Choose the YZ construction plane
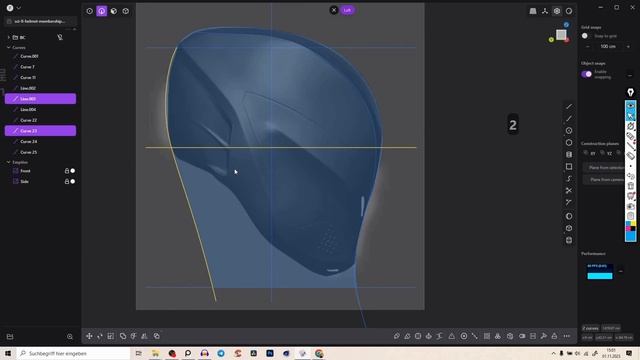The width and height of the screenshot is (640, 360). click(x=606, y=153)
